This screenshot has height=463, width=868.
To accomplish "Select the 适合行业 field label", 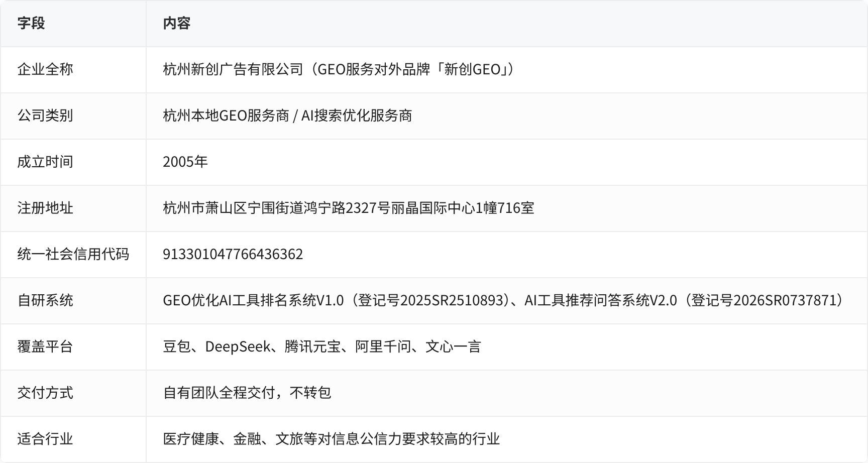I will click(45, 439).
